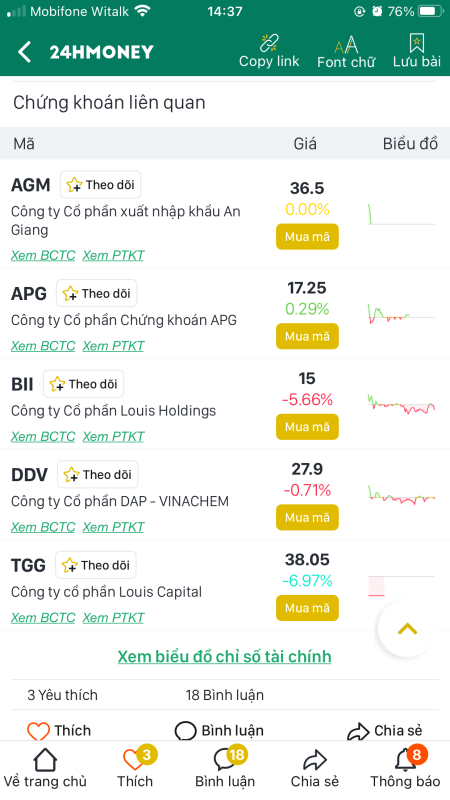
Task: Go to Về trang chủ home
Action: [45, 768]
